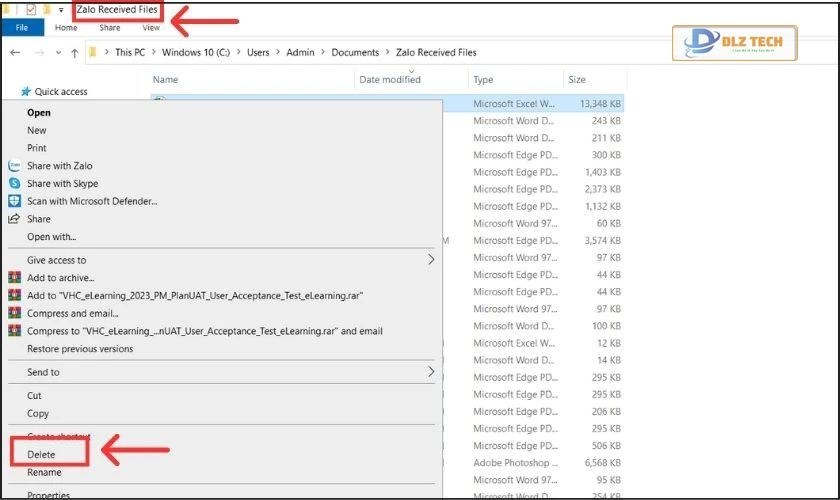Viewport: 840px width, 500px height.
Task: Choose Give access to menu entry
Action: point(56,260)
